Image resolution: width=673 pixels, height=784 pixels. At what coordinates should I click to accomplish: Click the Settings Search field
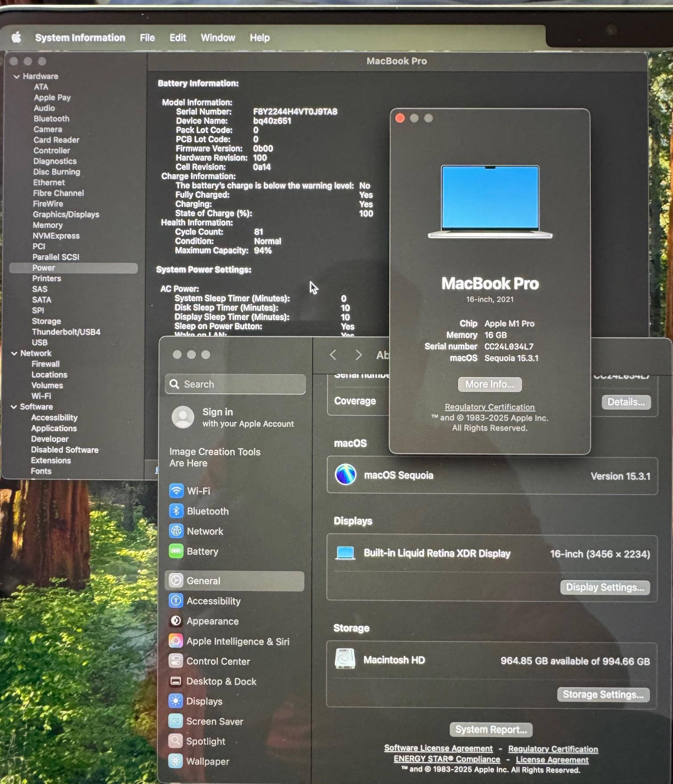(x=235, y=384)
